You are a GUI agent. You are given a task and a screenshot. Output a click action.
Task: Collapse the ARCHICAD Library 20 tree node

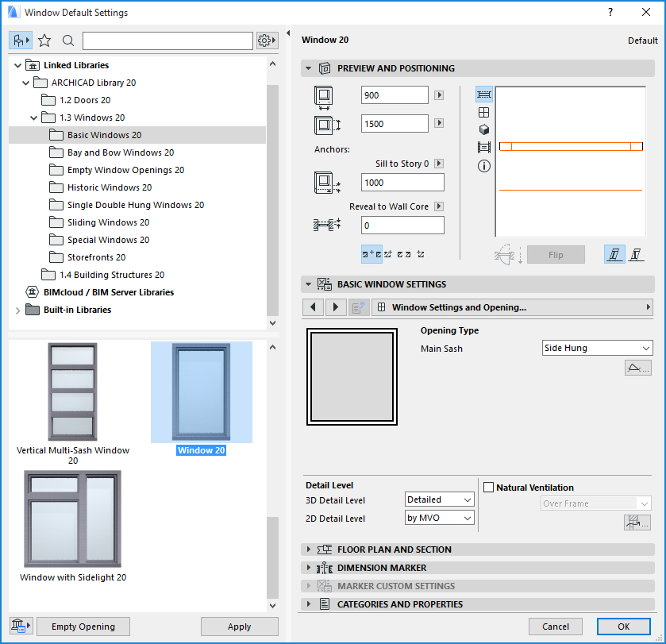pos(25,83)
